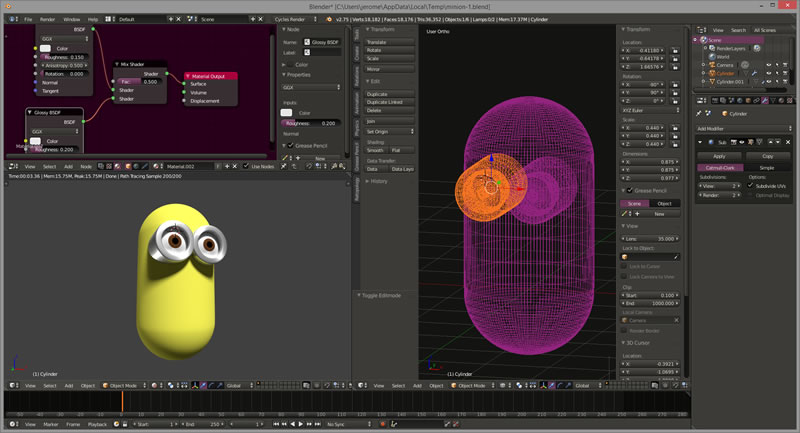
Task: Click the Duplicate Linked button
Action: [389, 102]
